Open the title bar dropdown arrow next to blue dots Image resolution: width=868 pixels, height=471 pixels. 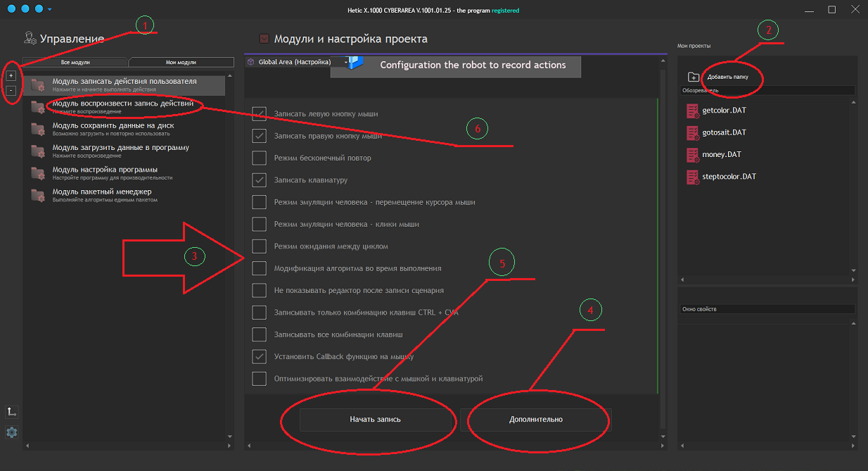point(50,10)
